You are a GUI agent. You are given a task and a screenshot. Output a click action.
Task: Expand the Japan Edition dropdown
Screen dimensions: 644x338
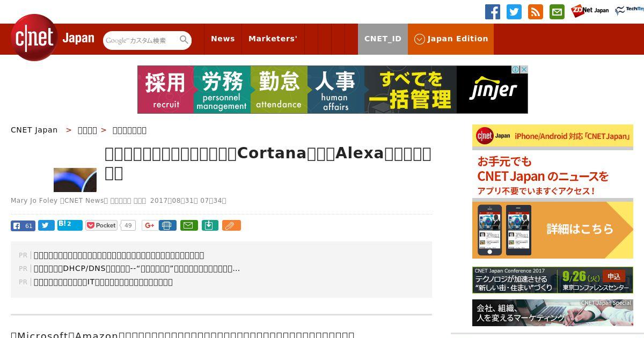(x=451, y=39)
